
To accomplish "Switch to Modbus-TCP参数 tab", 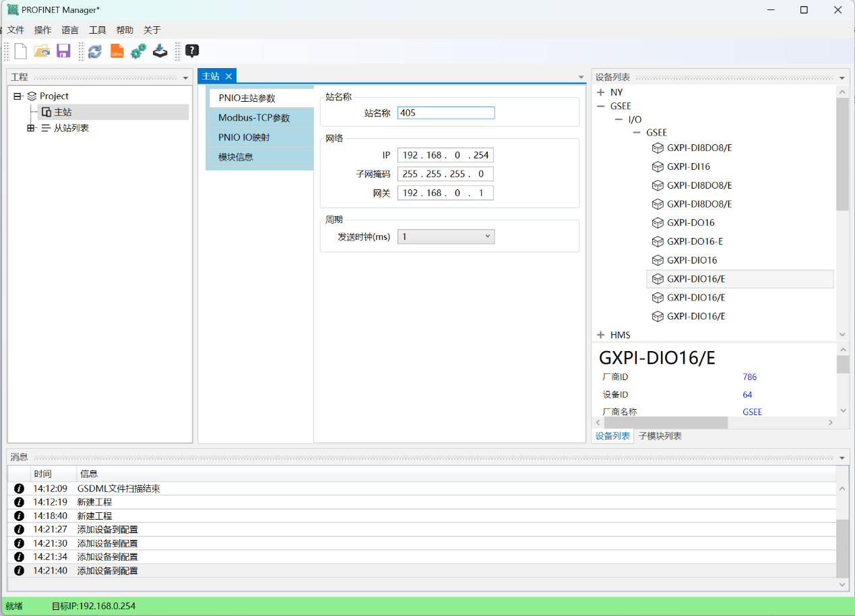I will pyautogui.click(x=260, y=118).
